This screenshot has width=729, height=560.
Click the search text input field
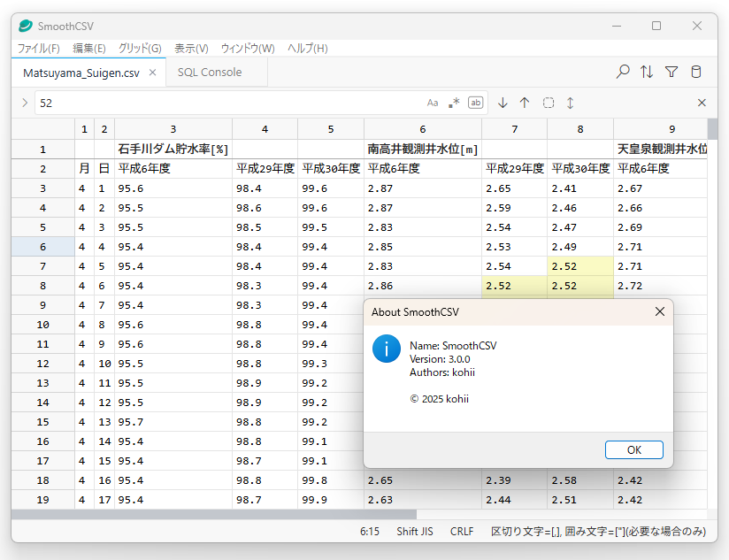point(221,103)
